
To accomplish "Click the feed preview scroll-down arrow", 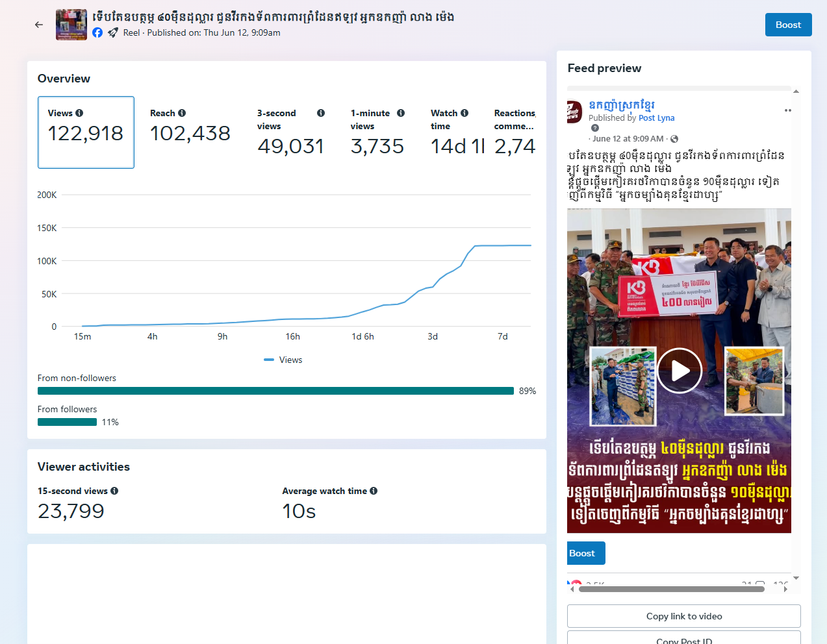I will (796, 578).
